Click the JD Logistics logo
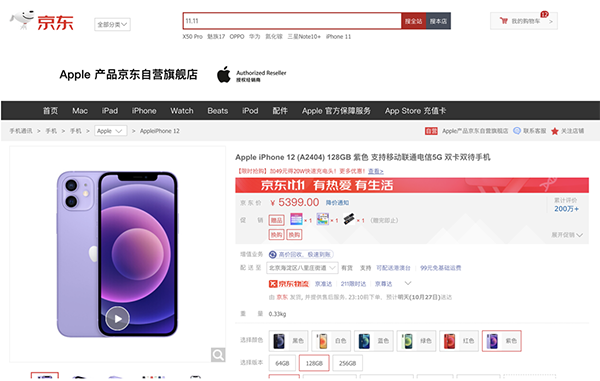 289,284
